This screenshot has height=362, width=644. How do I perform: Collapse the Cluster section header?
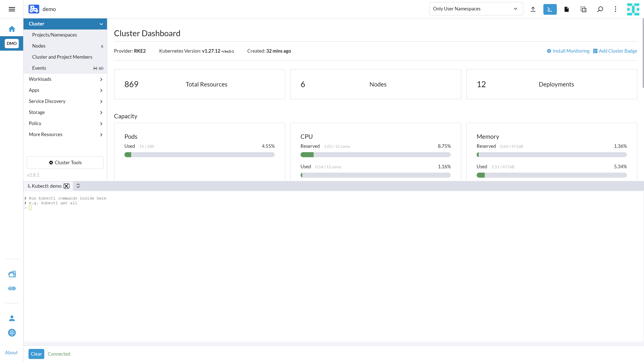pyautogui.click(x=65, y=24)
